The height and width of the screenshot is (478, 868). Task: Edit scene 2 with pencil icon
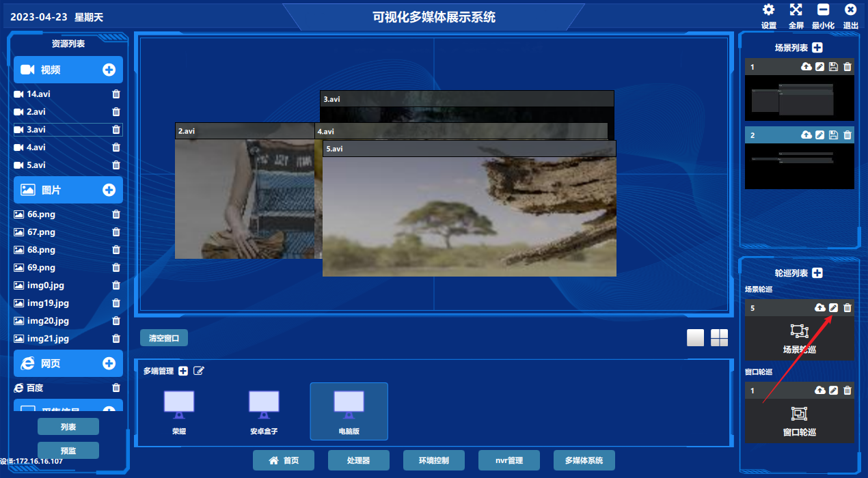click(x=820, y=135)
